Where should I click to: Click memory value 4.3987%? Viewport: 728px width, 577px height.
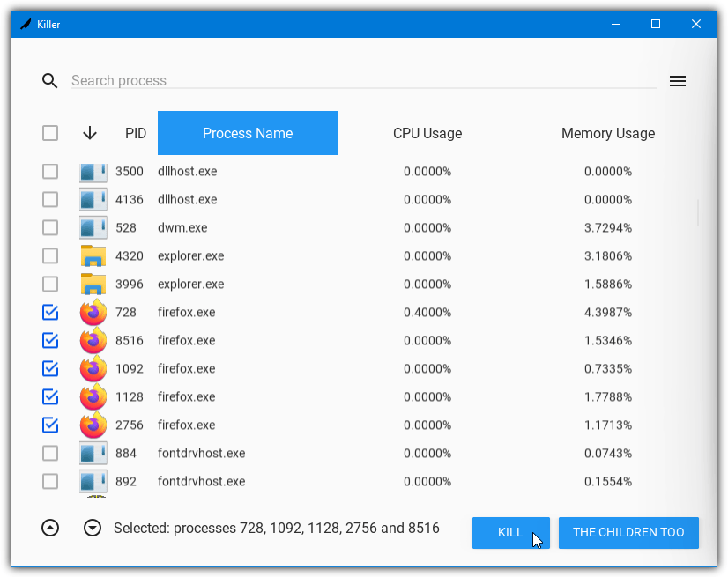tap(608, 313)
